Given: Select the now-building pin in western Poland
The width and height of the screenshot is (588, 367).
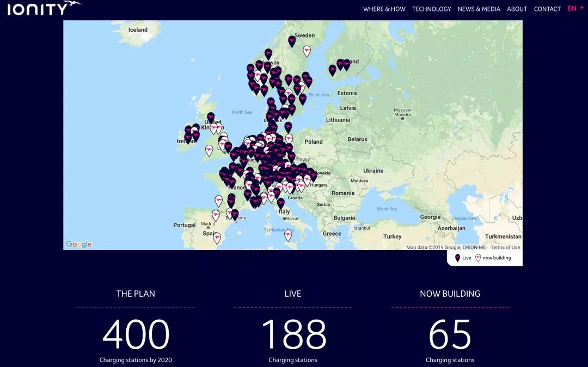Looking at the screenshot, I should [x=289, y=139].
